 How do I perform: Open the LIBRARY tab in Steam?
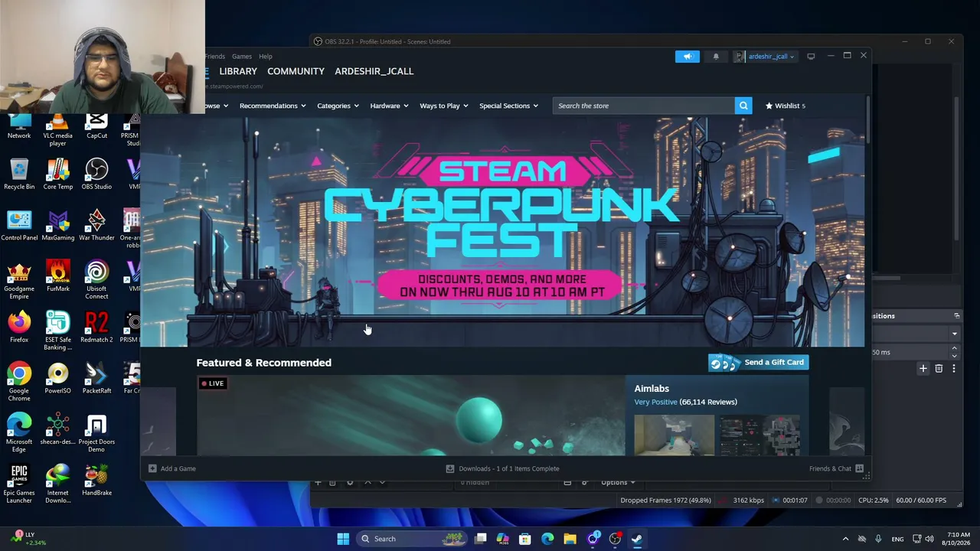(x=238, y=71)
